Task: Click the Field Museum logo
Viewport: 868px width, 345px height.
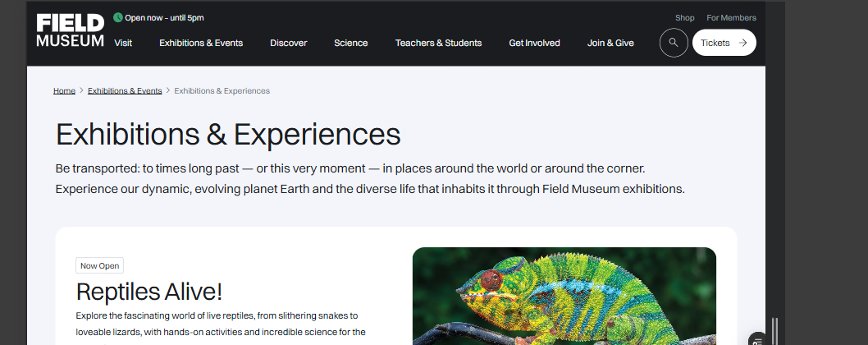Action: click(x=71, y=31)
